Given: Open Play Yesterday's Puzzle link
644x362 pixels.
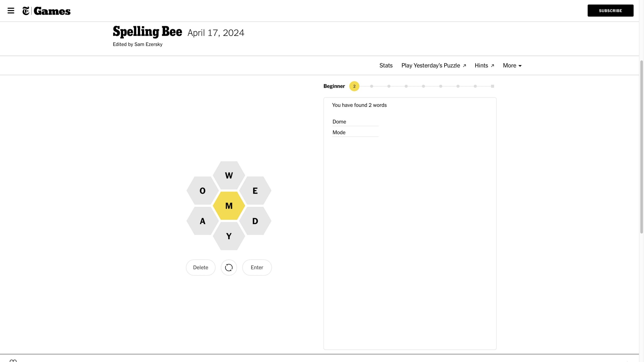Looking at the screenshot, I should pos(434,65).
